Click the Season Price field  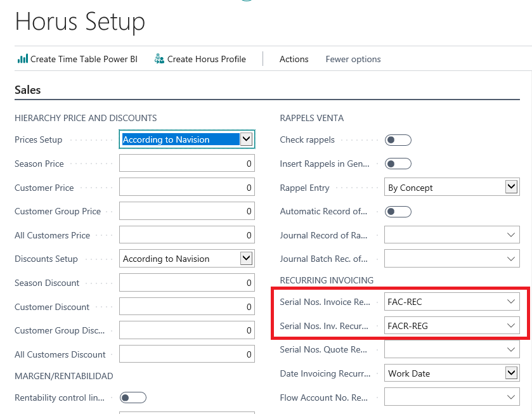pos(187,163)
